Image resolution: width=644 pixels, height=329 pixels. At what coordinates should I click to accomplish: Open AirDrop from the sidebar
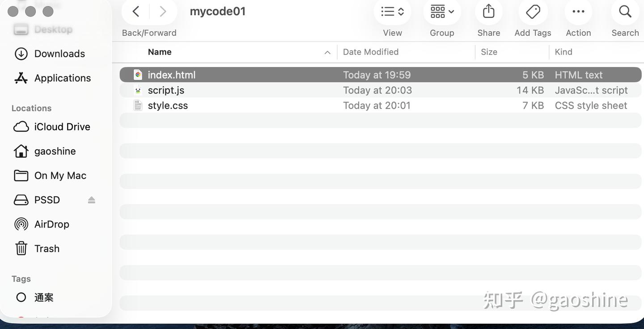51,224
